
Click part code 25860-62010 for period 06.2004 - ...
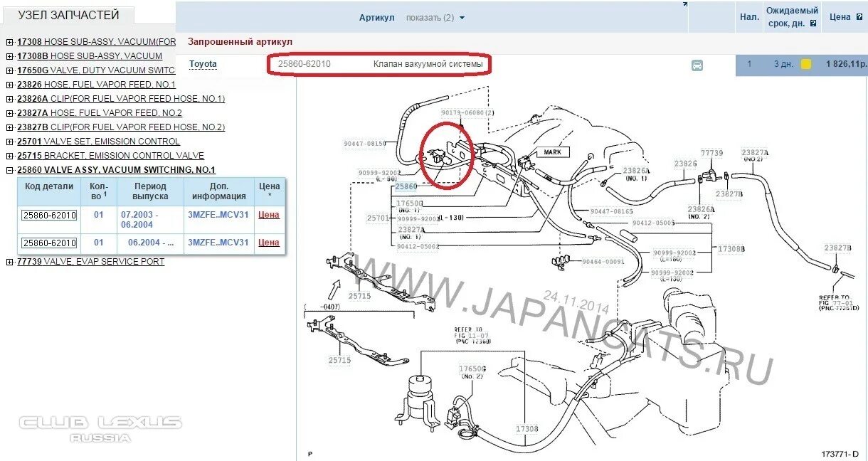(x=49, y=243)
